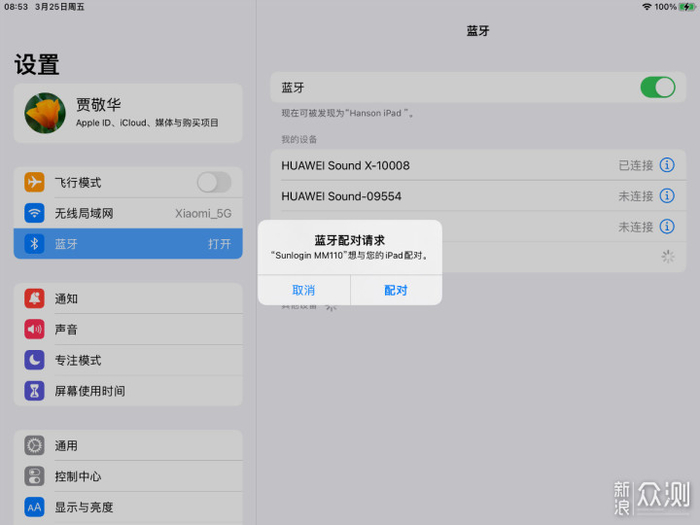Tap the General gear icon
The width and height of the screenshot is (700, 525).
[x=34, y=446]
